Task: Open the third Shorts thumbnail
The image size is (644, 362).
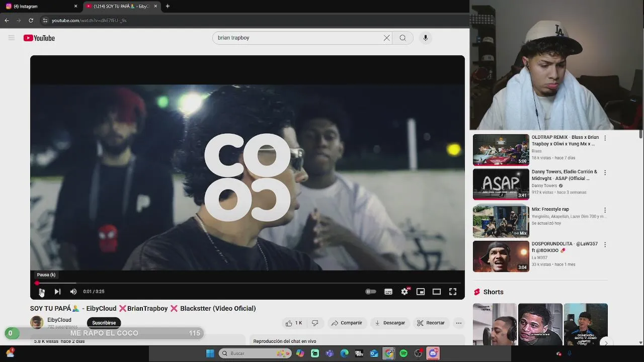Action: (x=586, y=324)
